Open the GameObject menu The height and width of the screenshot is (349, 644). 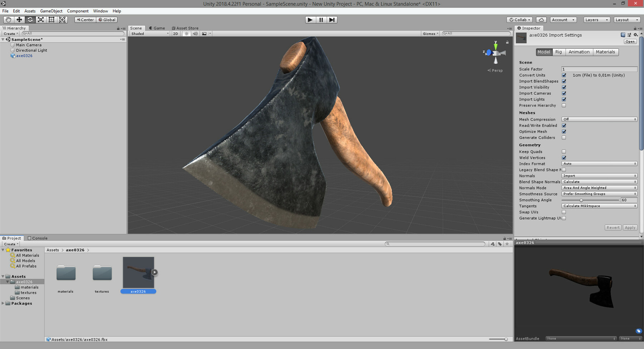pyautogui.click(x=51, y=11)
